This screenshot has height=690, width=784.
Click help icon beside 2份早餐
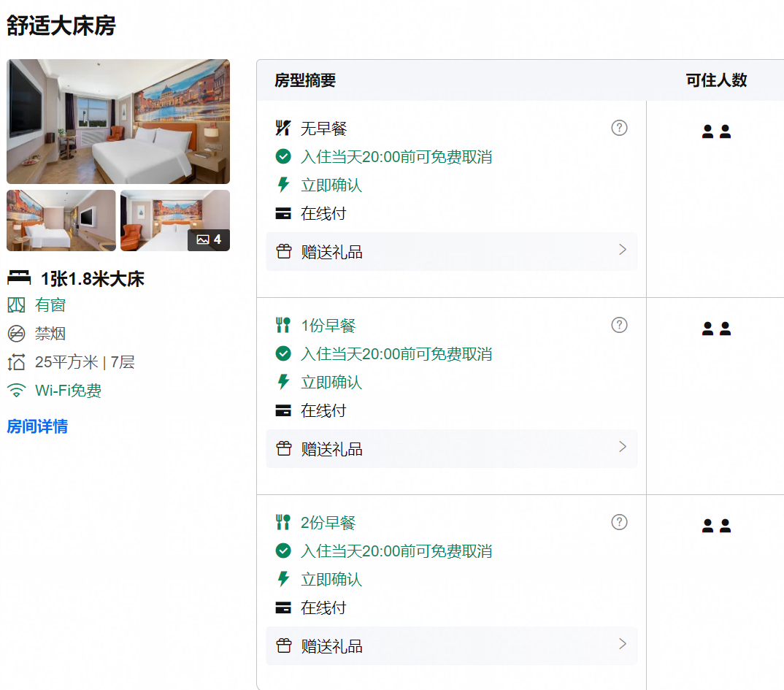pos(619,522)
